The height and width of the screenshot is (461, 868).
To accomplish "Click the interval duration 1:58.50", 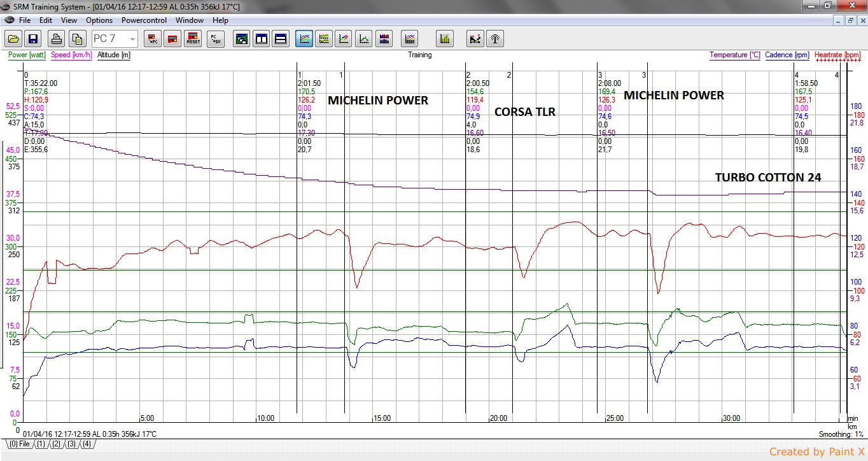I will coord(806,83).
